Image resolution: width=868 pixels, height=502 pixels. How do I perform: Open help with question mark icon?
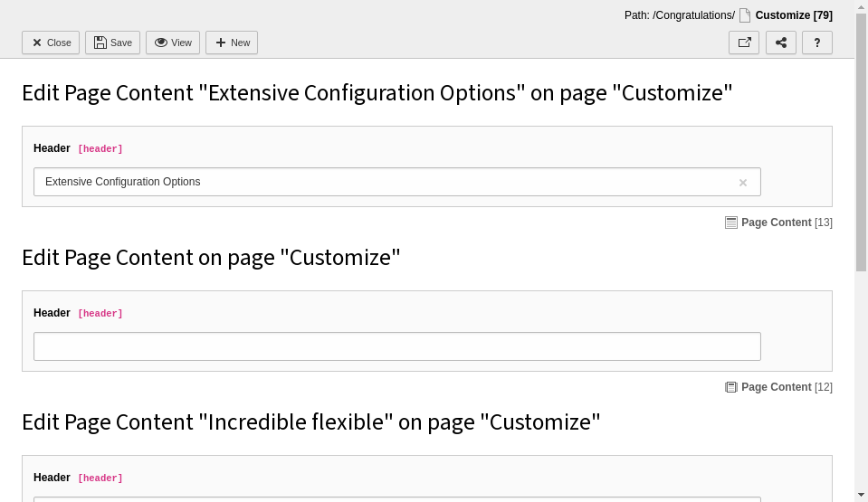(x=817, y=43)
